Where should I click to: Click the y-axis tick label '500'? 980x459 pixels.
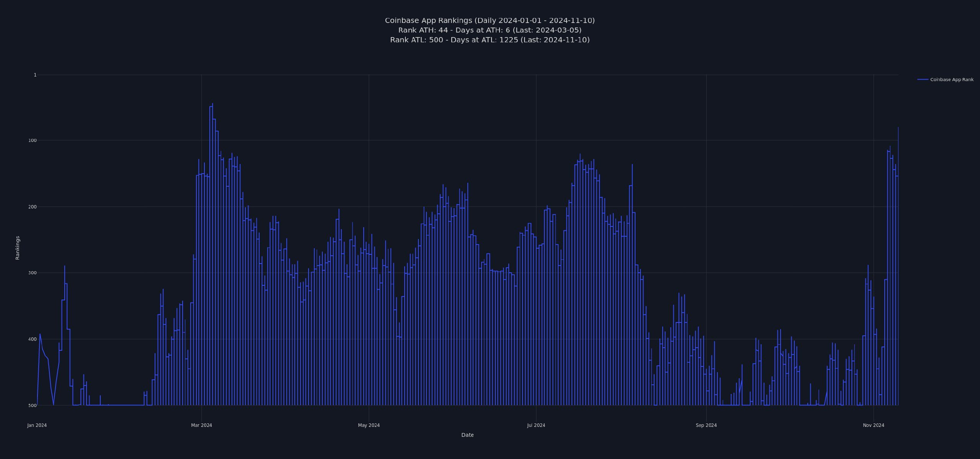coord(33,405)
